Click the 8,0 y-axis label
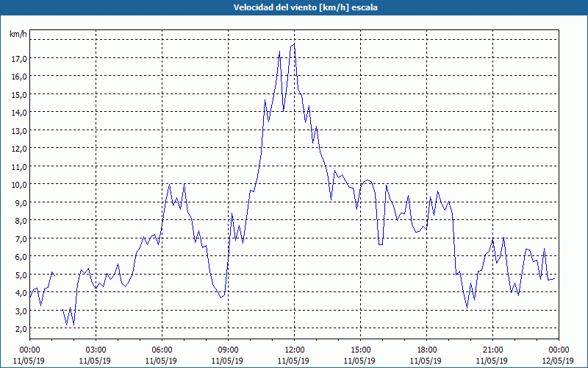This screenshot has width=588, height=368. click(21, 220)
